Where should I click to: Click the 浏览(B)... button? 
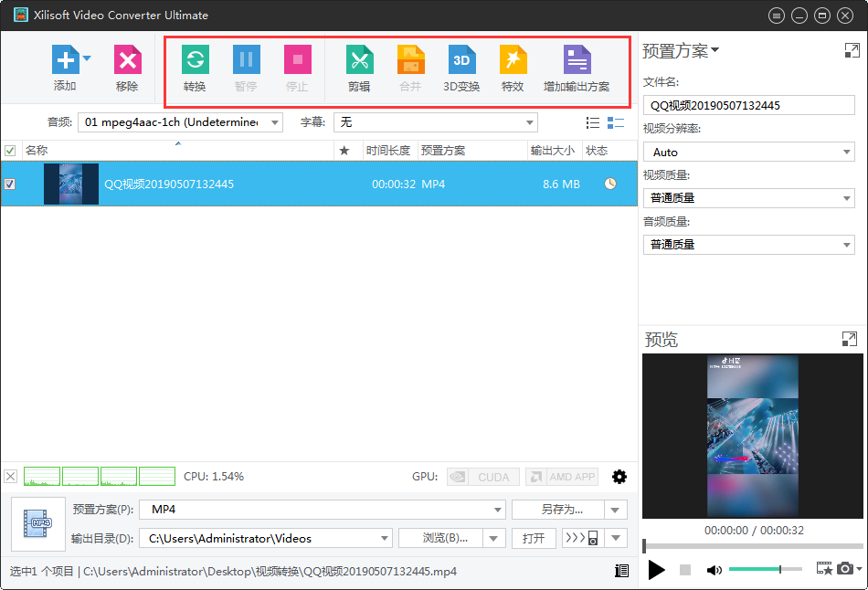[440, 538]
